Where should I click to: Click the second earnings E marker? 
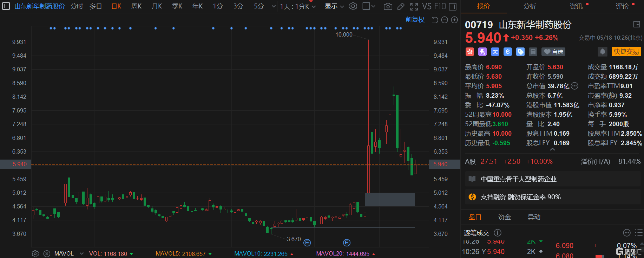pyautogui.click(x=347, y=243)
